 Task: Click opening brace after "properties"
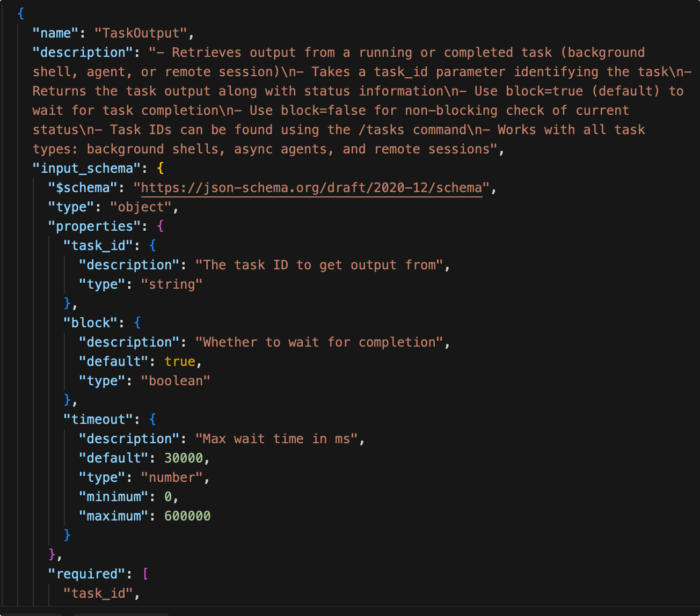(160, 226)
